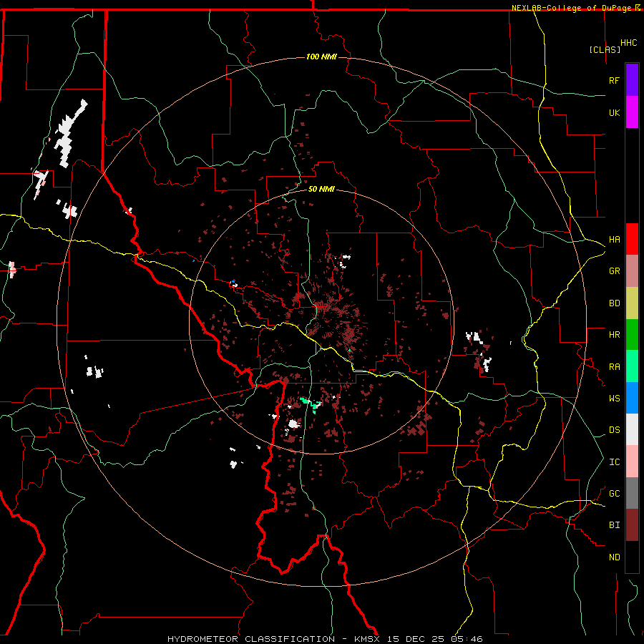The width and height of the screenshot is (644, 644).
Task: Click the NEXLAB-College of DuPage header text
Action: point(572,8)
